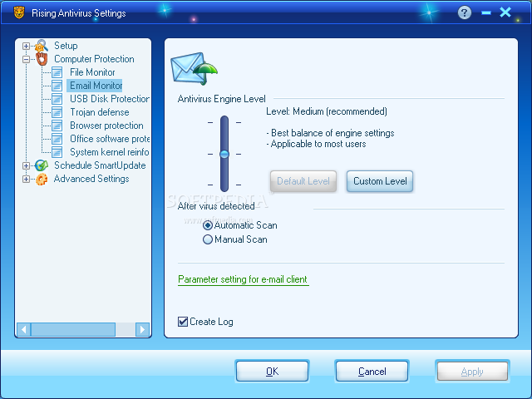Open Trojan defense settings
The image size is (532, 399).
point(100,112)
